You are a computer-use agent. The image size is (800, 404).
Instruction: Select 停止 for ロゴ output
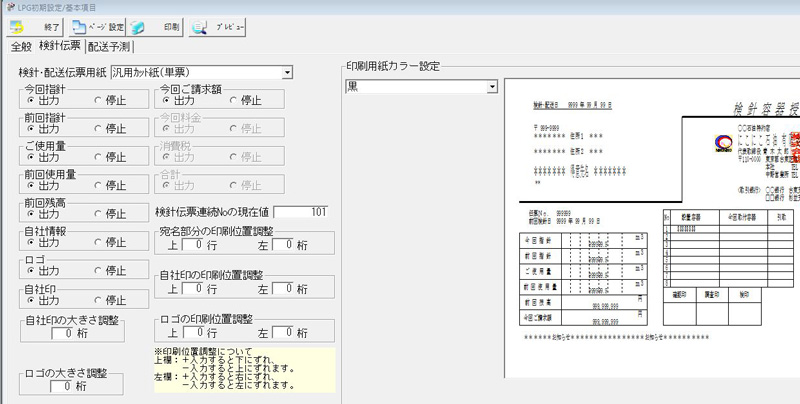(98, 271)
